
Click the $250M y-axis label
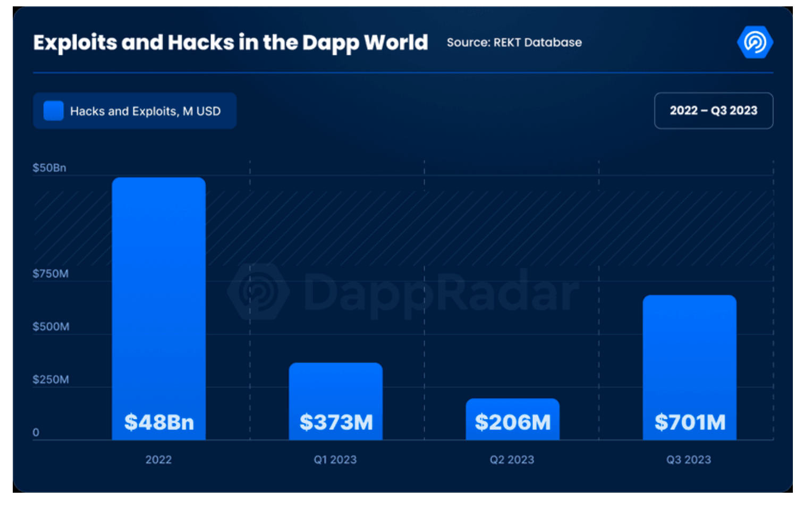pos(51,379)
